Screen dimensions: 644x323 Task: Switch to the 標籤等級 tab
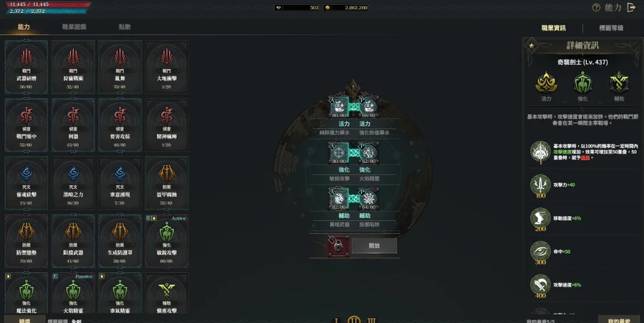pos(611,28)
